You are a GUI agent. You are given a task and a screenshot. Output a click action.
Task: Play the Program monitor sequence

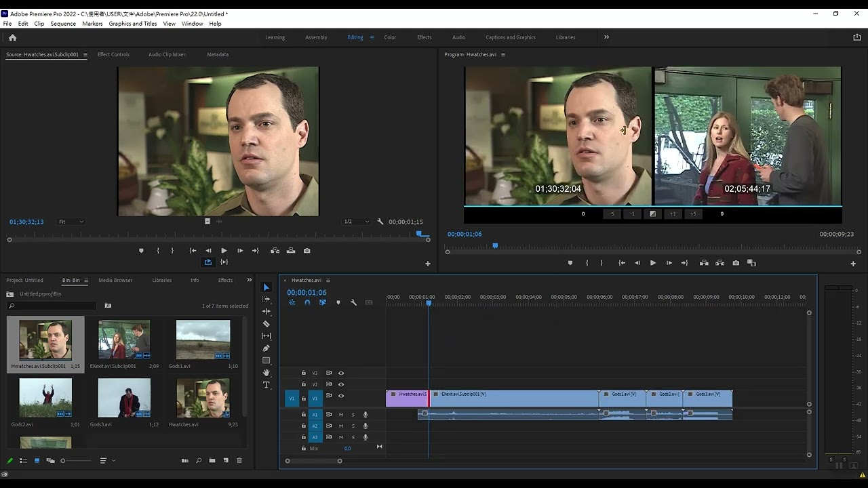653,263
